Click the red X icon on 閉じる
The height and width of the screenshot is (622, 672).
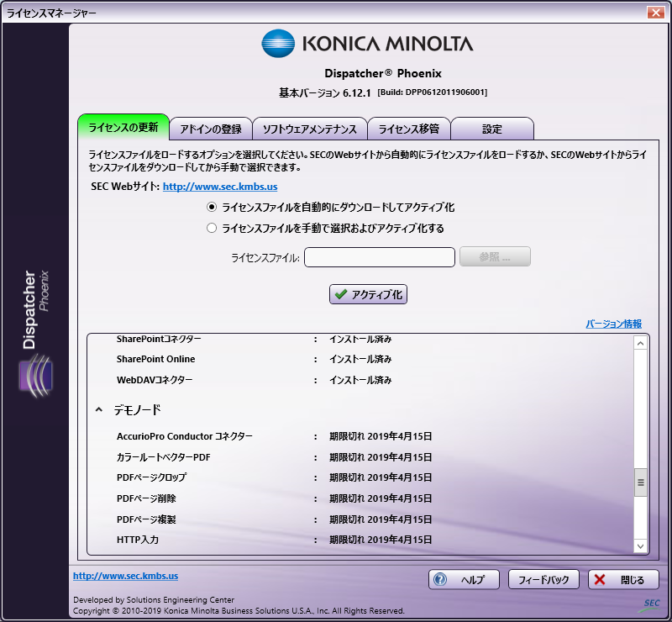click(600, 579)
